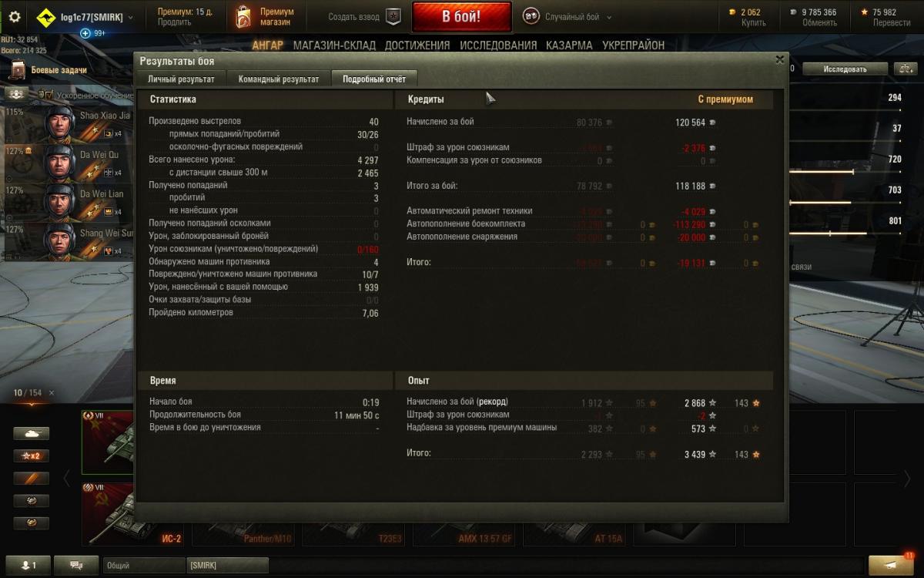Click the red В бой! button
This screenshot has width=924, height=578.
coord(461,17)
